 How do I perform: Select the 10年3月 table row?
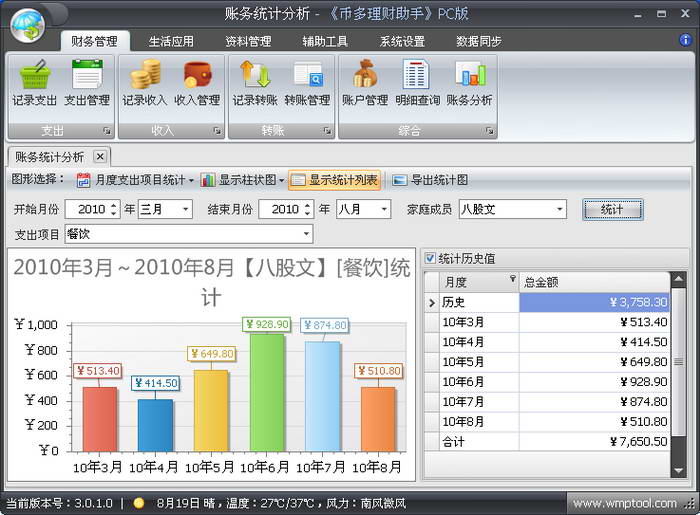(x=547, y=322)
